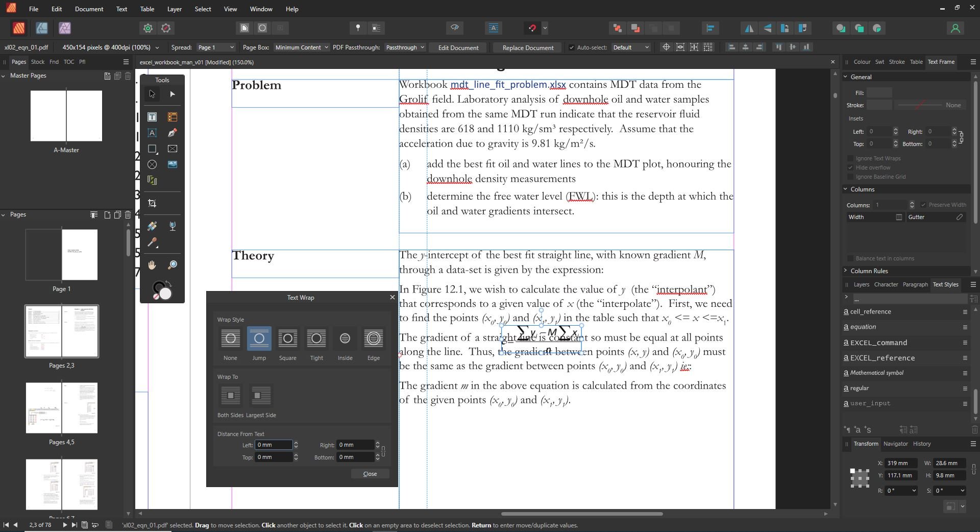Viewport: 980px width, 532px height.
Task: Click the Replace Document button
Action: pos(528,47)
